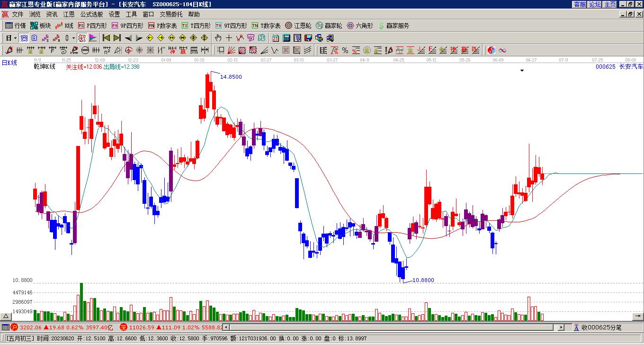644x345 pixels.
Task: Select the crosshair cursor tool
Action: pyautogui.click(x=229, y=38)
